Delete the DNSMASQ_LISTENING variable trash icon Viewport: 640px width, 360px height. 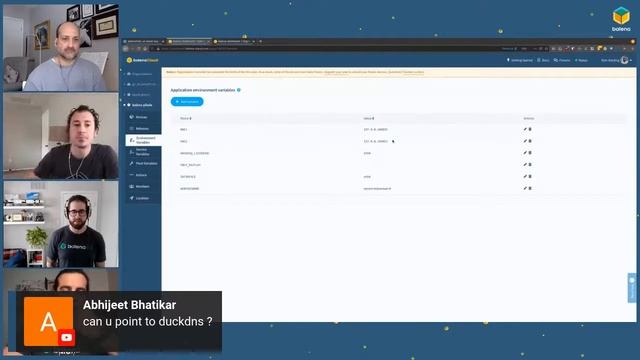pos(530,153)
